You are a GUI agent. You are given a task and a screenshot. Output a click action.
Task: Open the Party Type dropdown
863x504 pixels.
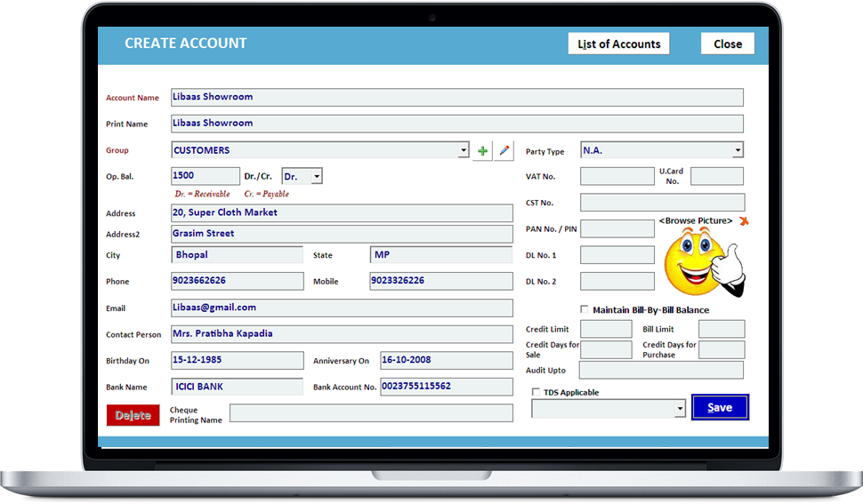(x=738, y=151)
